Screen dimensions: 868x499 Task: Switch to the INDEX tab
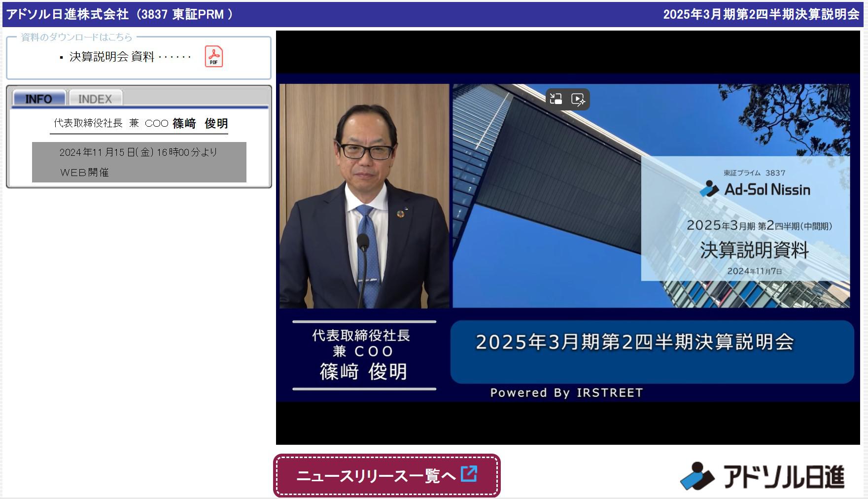(95, 98)
